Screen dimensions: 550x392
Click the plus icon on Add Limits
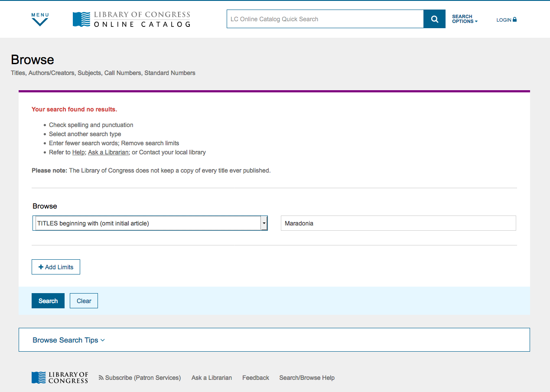pyautogui.click(x=41, y=267)
